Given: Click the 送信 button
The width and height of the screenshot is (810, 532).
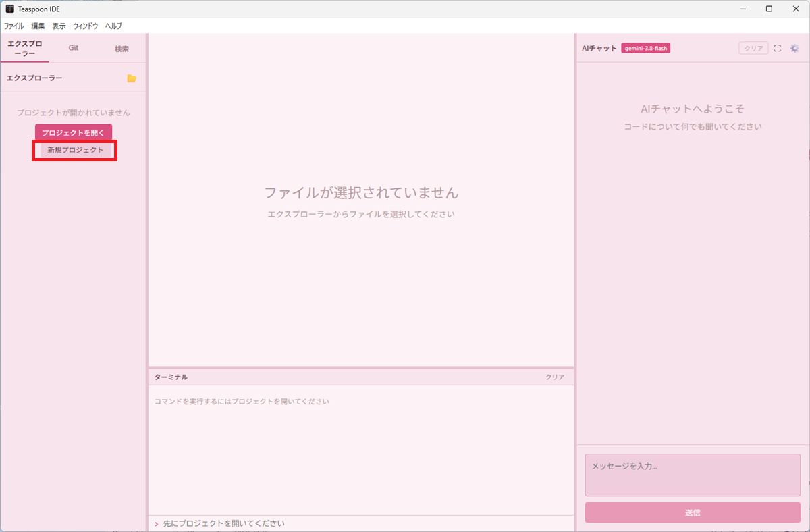Looking at the screenshot, I should [693, 512].
